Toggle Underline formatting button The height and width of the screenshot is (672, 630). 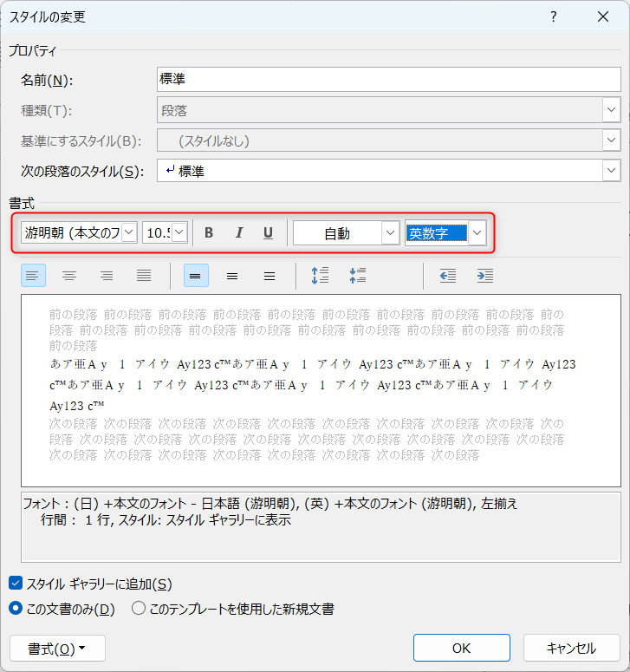[269, 233]
